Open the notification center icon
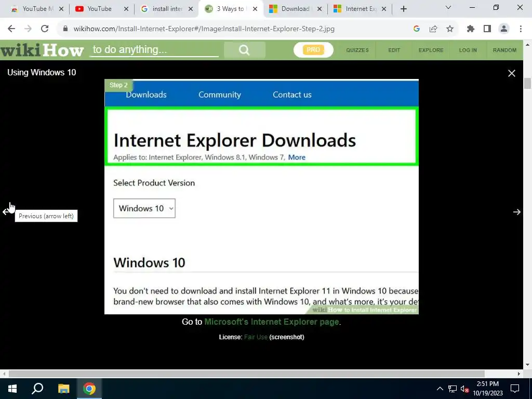The image size is (532, 399). [515, 389]
